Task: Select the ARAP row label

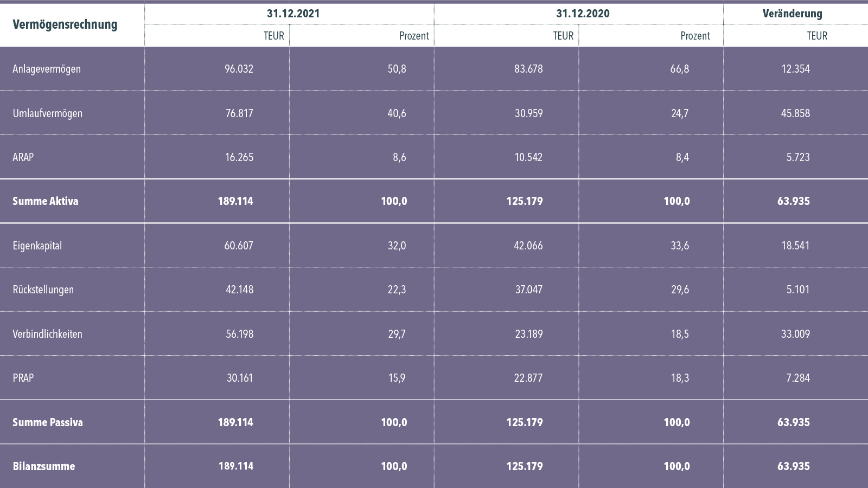Action: click(23, 157)
